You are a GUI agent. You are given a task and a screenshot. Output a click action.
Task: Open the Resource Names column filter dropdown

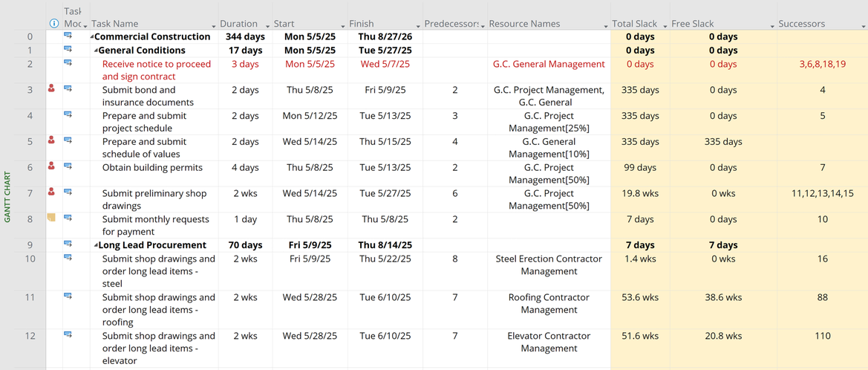(606, 25)
